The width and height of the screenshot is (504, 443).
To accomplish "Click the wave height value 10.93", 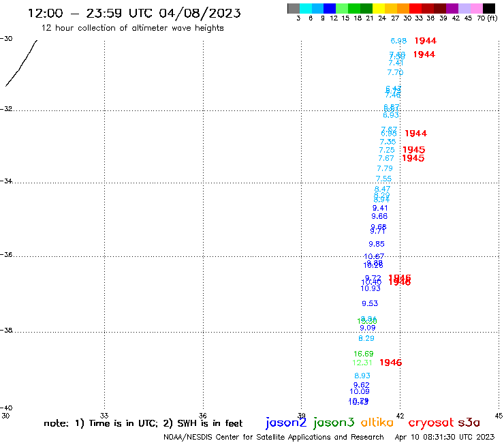I will (371, 288).
